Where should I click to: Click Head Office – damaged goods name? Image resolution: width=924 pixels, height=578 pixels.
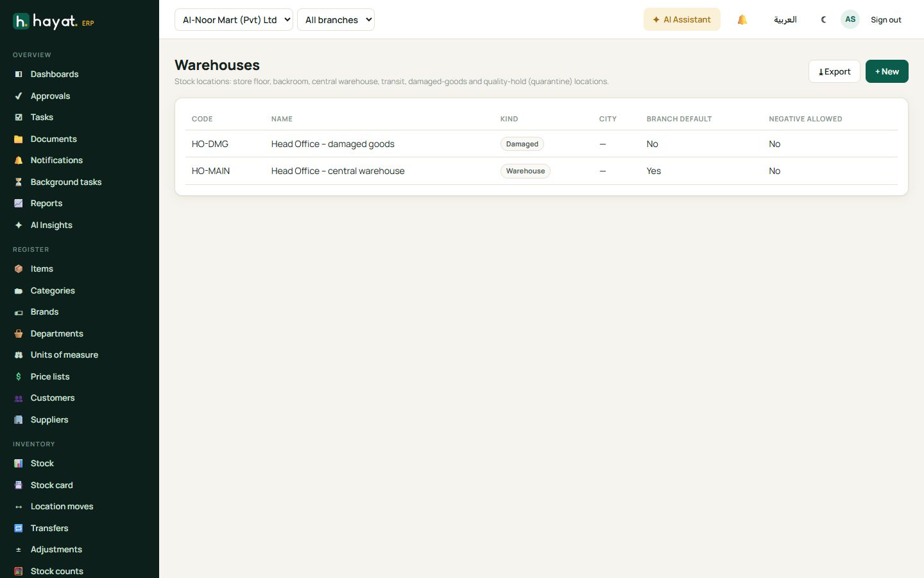point(332,144)
